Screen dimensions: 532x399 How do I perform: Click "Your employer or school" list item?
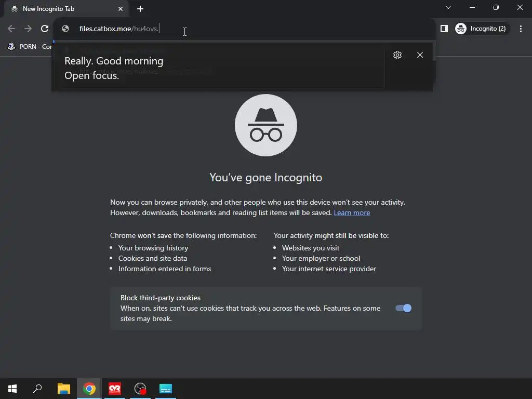click(321, 259)
